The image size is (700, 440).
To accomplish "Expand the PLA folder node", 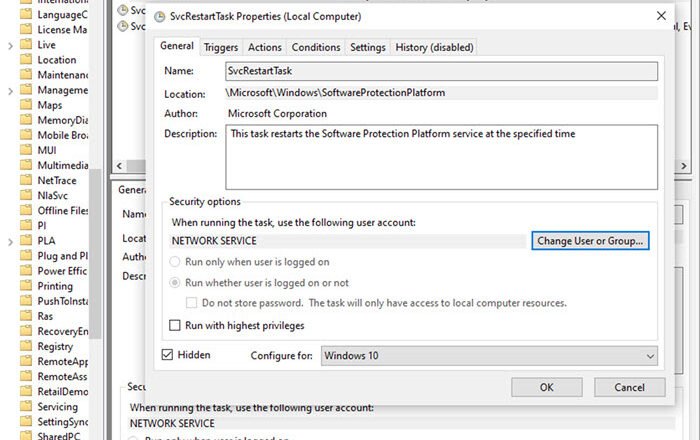I will click(x=10, y=241).
